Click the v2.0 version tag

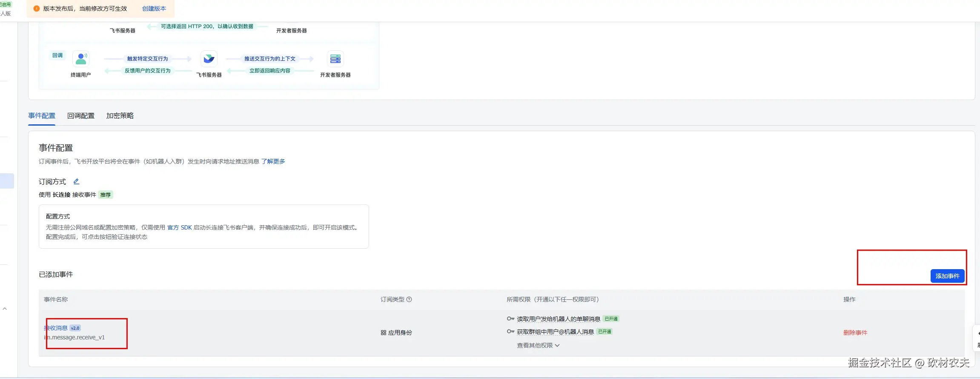pyautogui.click(x=75, y=328)
